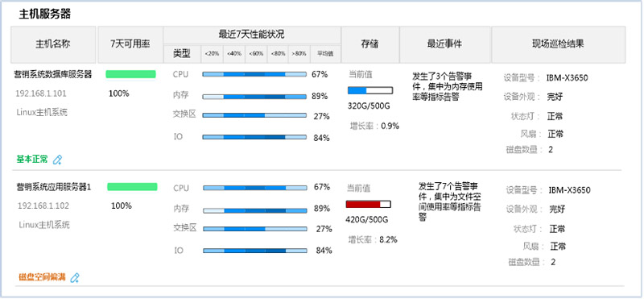This screenshot has height=299, width=644.
Task: Click the edit pencil icon beside 基本正常
Action: click(x=57, y=160)
